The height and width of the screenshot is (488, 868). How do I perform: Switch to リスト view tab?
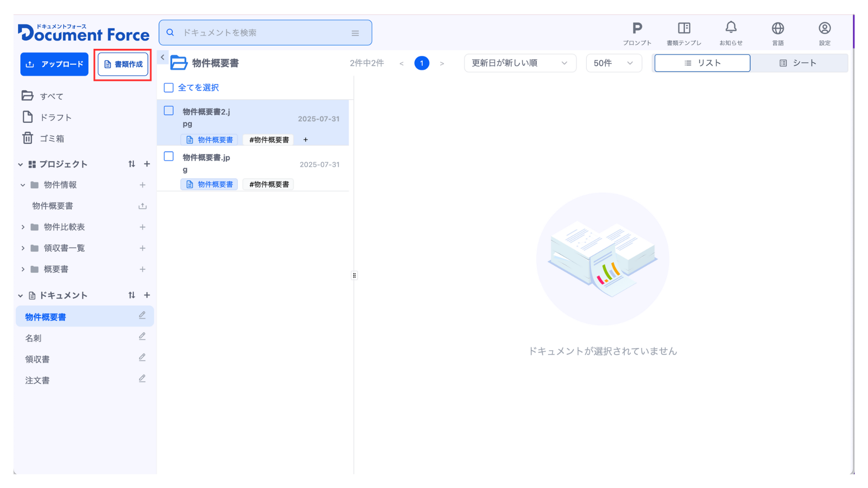click(702, 63)
